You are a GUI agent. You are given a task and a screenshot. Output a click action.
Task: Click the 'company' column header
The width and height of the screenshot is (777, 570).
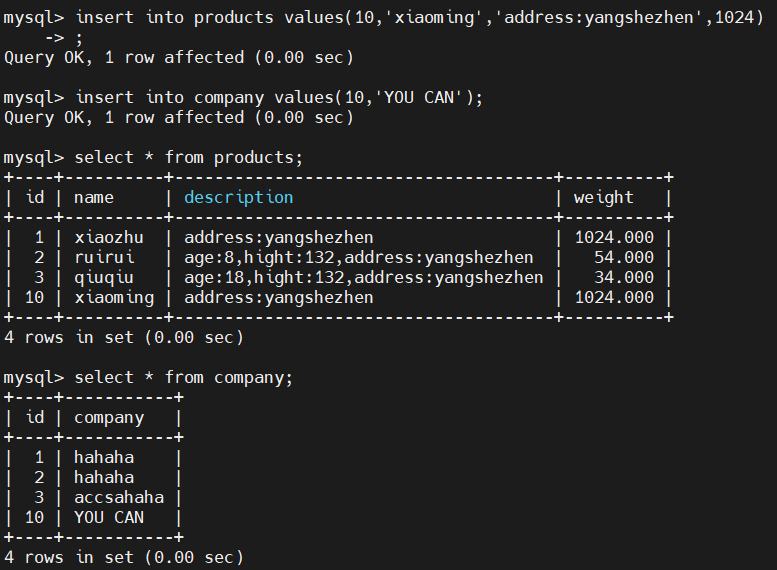(108, 418)
